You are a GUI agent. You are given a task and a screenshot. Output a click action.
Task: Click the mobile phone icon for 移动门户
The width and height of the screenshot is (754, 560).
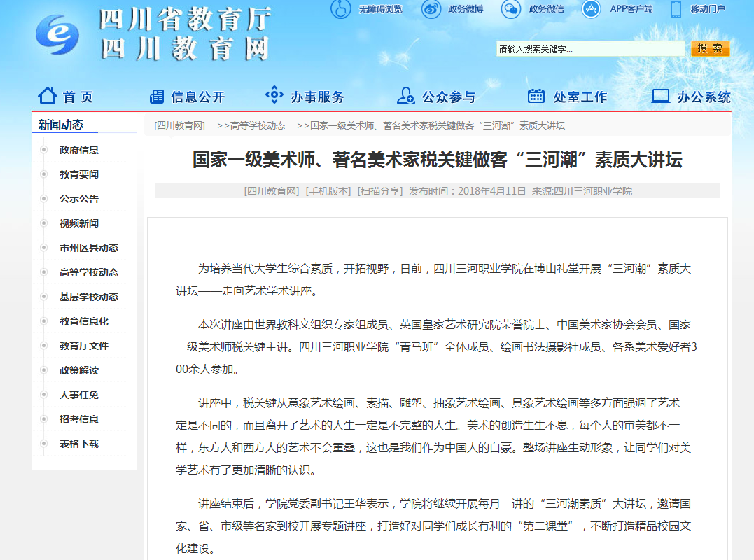tap(676, 9)
